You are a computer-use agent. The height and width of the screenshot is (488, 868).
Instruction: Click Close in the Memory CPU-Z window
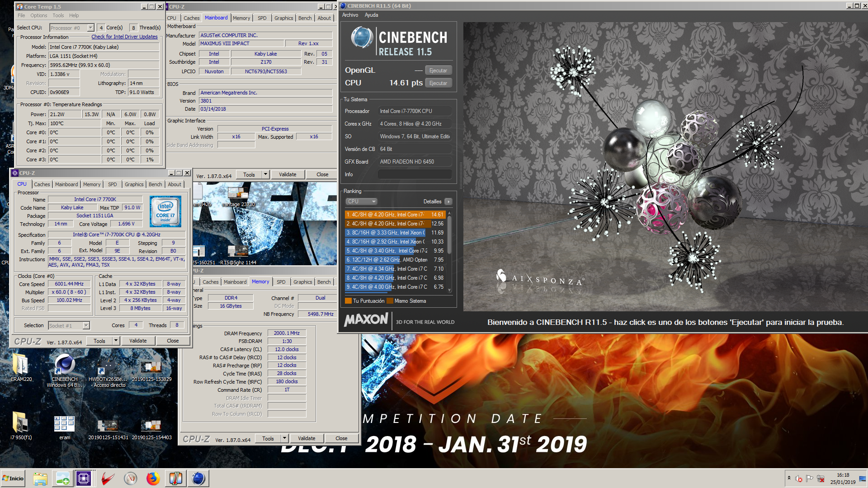tap(341, 438)
